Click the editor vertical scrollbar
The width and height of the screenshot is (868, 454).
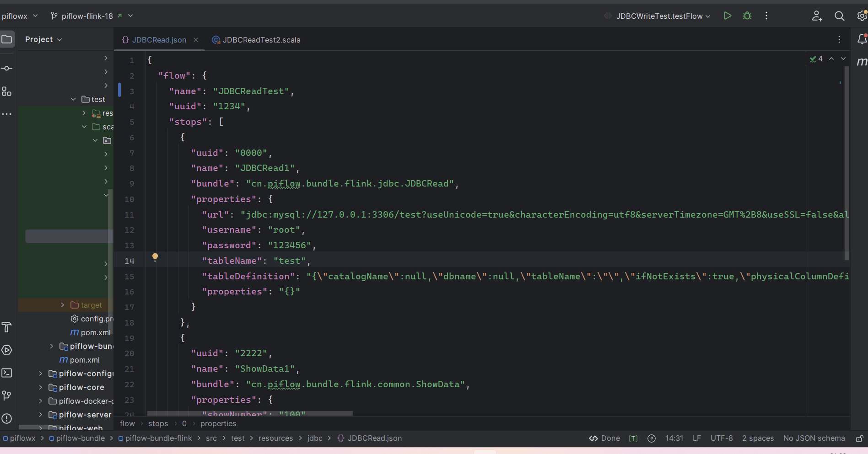(x=847, y=163)
